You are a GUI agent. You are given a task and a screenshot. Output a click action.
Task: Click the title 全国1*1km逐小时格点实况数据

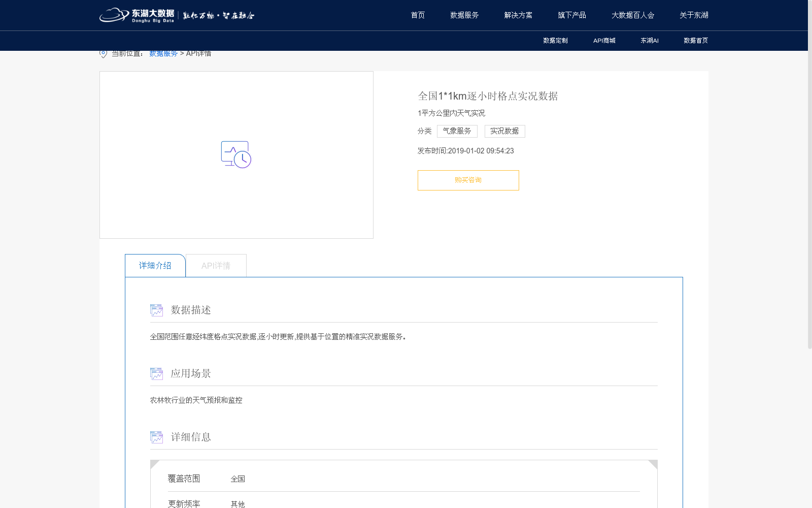488,96
